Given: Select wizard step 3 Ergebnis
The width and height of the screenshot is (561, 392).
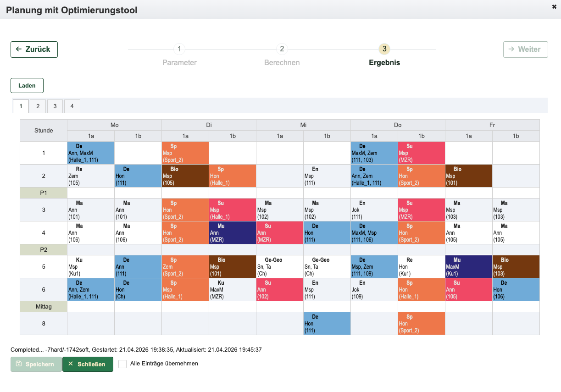Looking at the screenshot, I should pyautogui.click(x=384, y=49).
